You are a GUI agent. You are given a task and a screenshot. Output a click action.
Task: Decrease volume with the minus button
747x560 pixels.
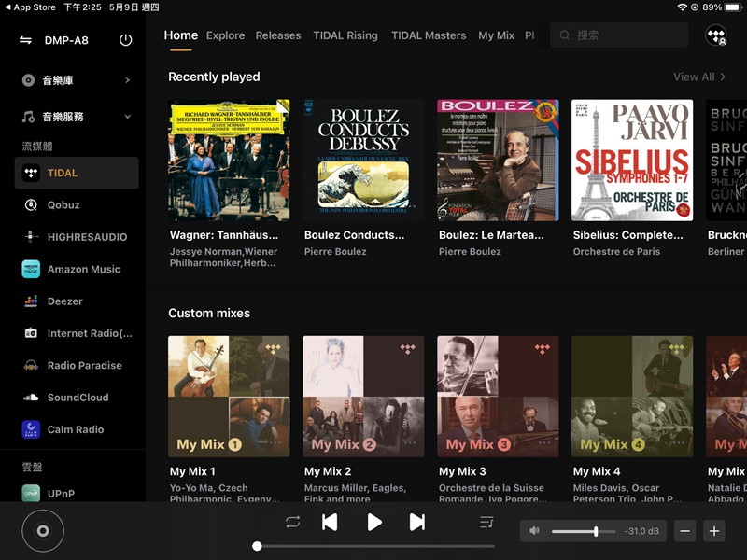(684, 531)
